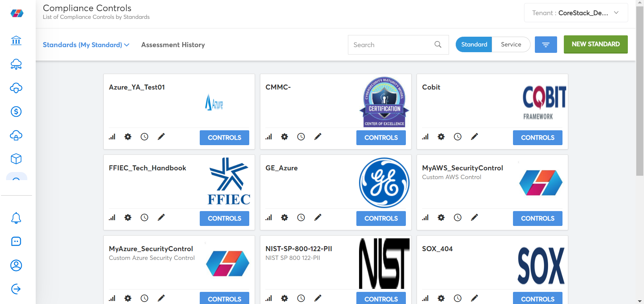View bar chart for CMMC- standard
Viewport: 644px width, 304px height.
[x=269, y=137]
